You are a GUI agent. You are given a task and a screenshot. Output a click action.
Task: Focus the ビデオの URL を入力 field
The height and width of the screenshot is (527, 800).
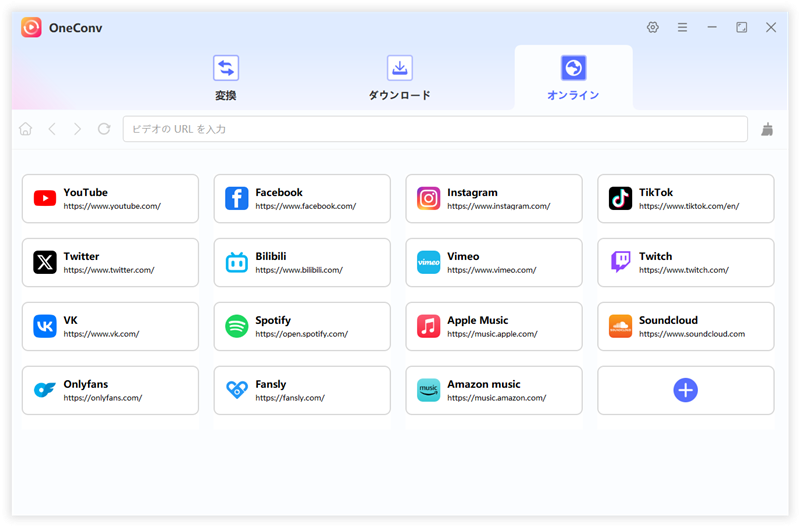(435, 129)
